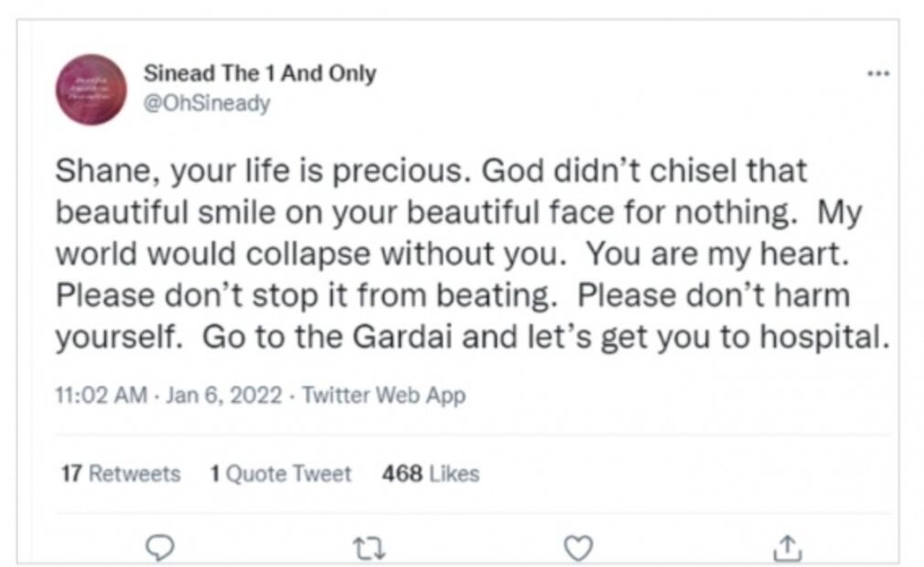Click the number 17 in retweets count
924x567 pixels.
pos(70,474)
